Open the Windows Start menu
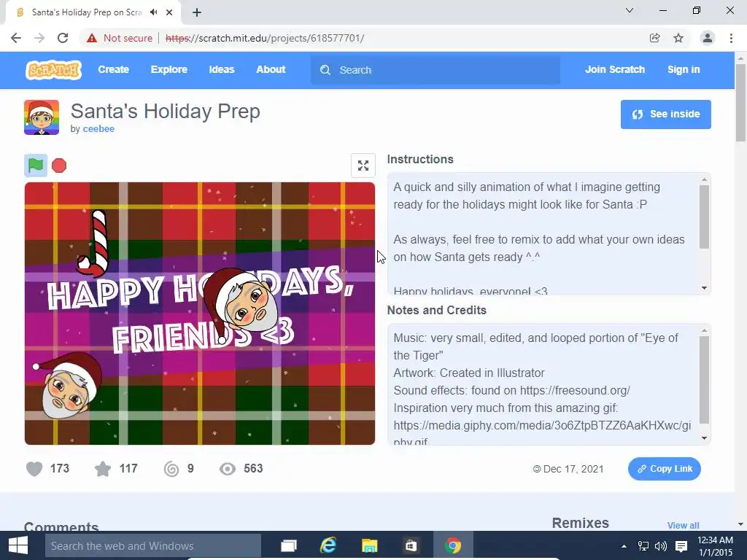The height and width of the screenshot is (560, 747). click(x=18, y=545)
